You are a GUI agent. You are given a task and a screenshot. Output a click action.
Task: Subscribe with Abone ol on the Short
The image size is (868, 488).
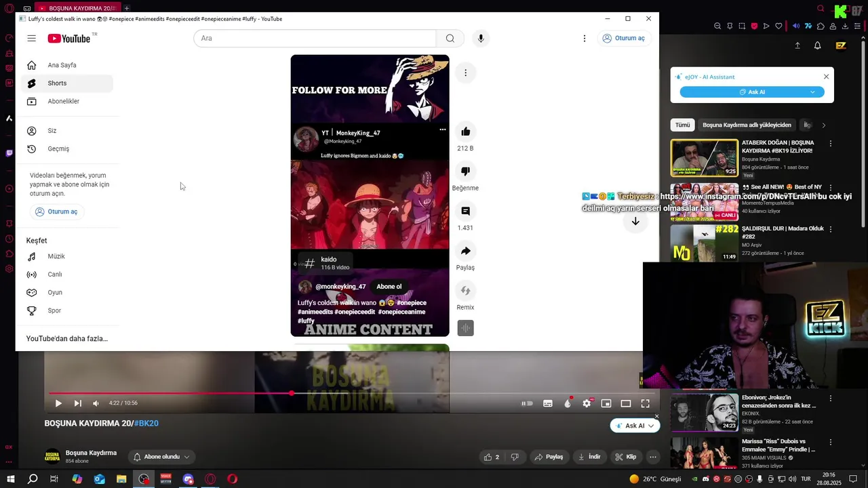(389, 287)
